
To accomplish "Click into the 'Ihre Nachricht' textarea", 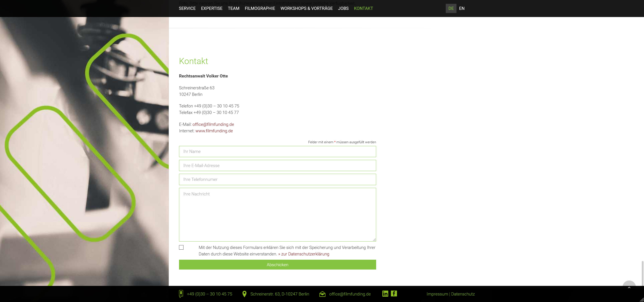I will click(277, 215).
